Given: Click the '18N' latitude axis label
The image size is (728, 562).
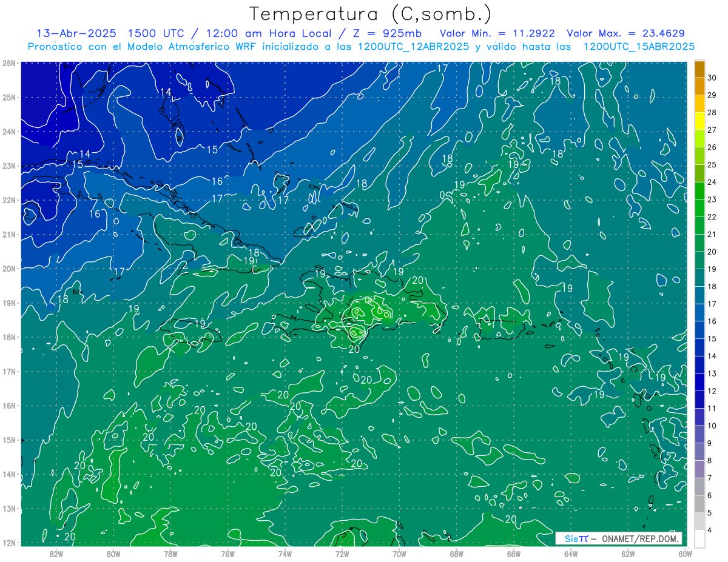Looking at the screenshot, I should [x=9, y=337].
